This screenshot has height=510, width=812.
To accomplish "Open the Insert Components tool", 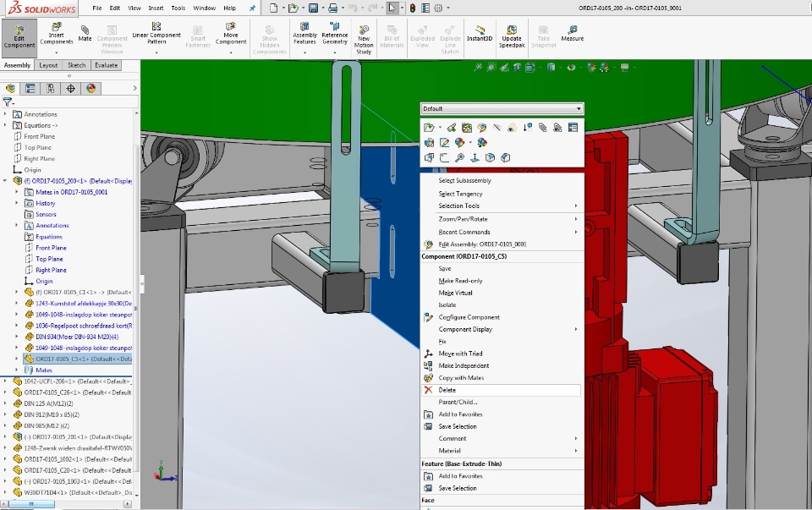I will click(57, 34).
